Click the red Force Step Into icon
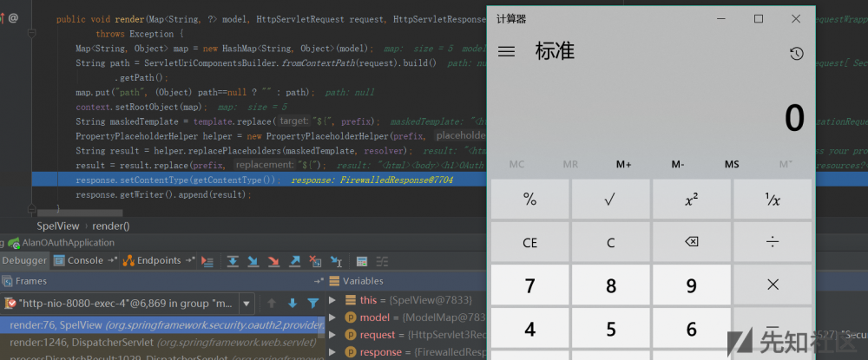Screen dimensions: 868x360 [273, 261]
